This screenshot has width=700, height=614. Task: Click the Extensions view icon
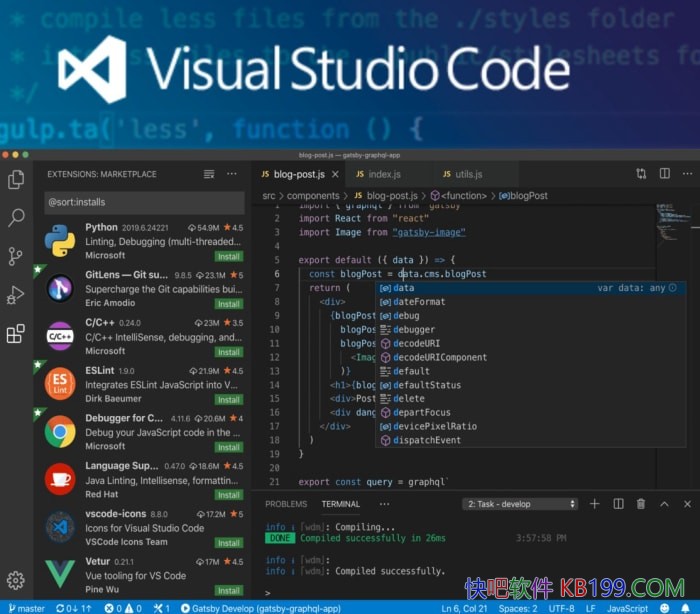16,334
